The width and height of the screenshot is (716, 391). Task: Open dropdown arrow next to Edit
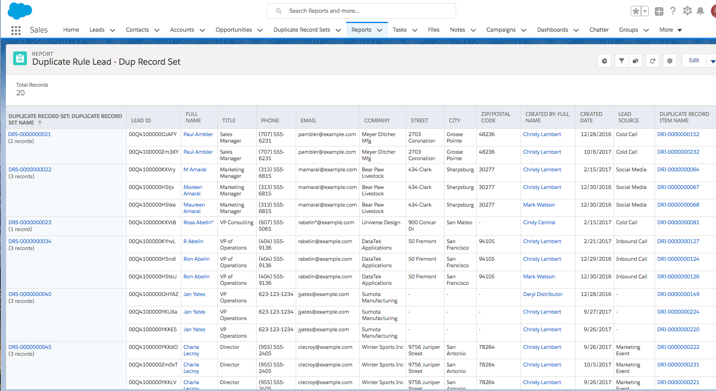click(712, 61)
